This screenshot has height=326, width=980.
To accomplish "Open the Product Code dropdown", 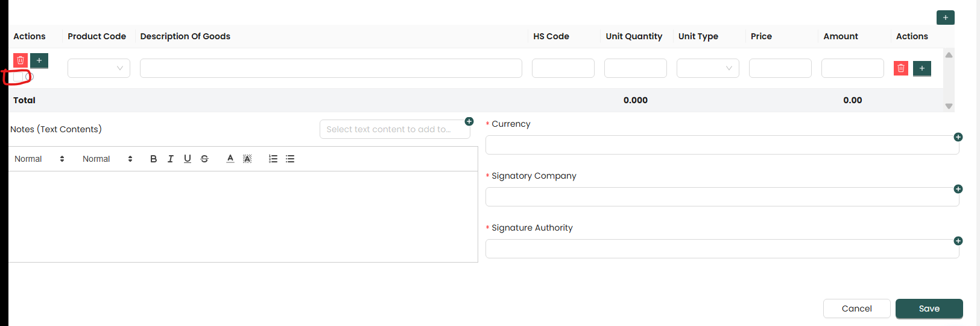I will pos(99,68).
